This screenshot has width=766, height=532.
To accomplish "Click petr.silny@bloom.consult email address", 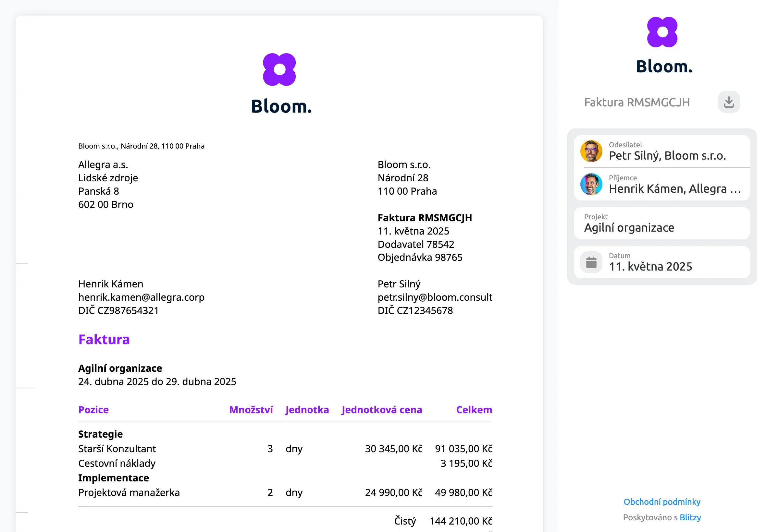I will [435, 297].
